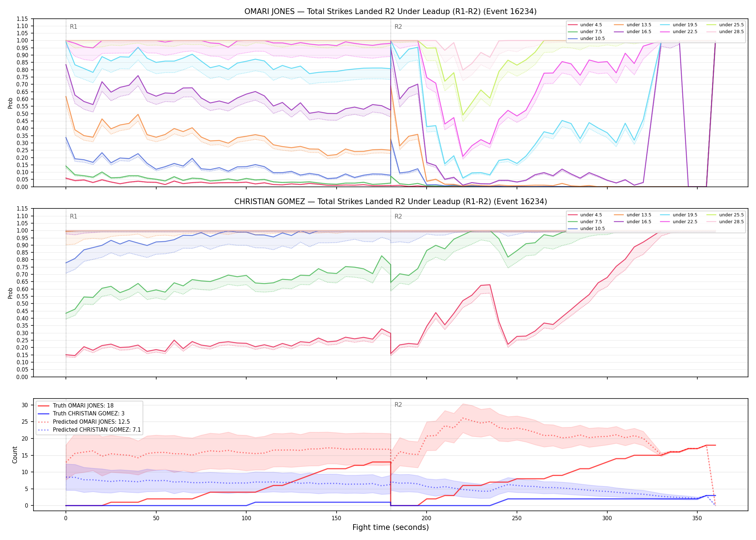Click the Count axis tick label 20

pyautogui.click(x=24, y=438)
